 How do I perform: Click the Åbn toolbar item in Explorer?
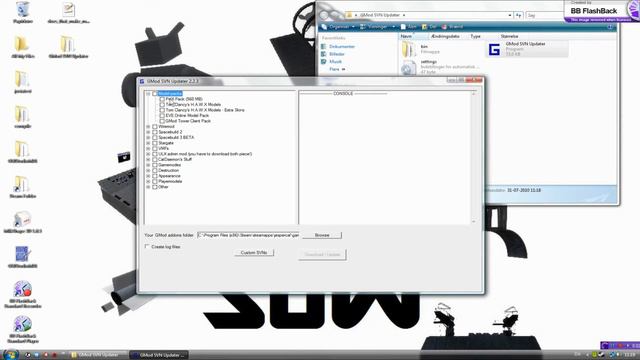click(x=409, y=27)
